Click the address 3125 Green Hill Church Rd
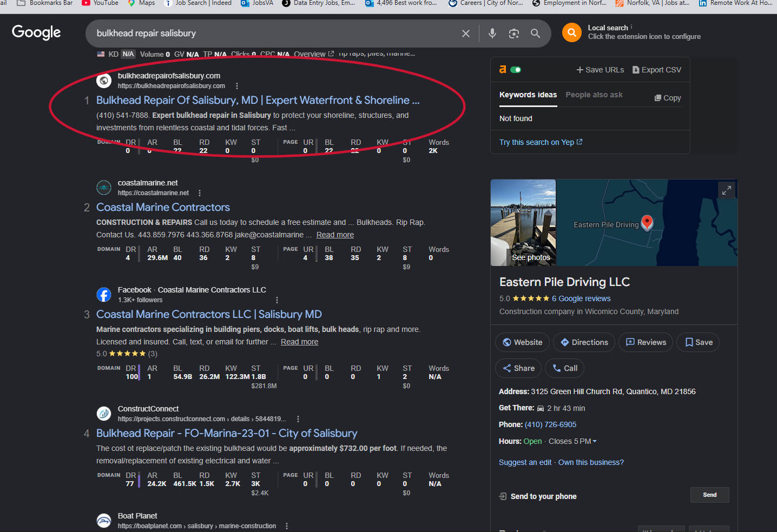The image size is (777, 532). (613, 391)
